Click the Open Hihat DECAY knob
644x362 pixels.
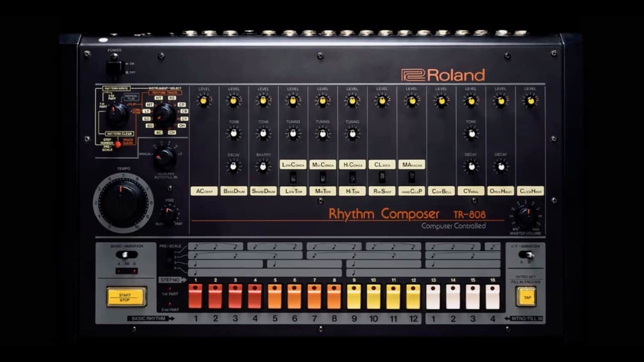(x=501, y=166)
